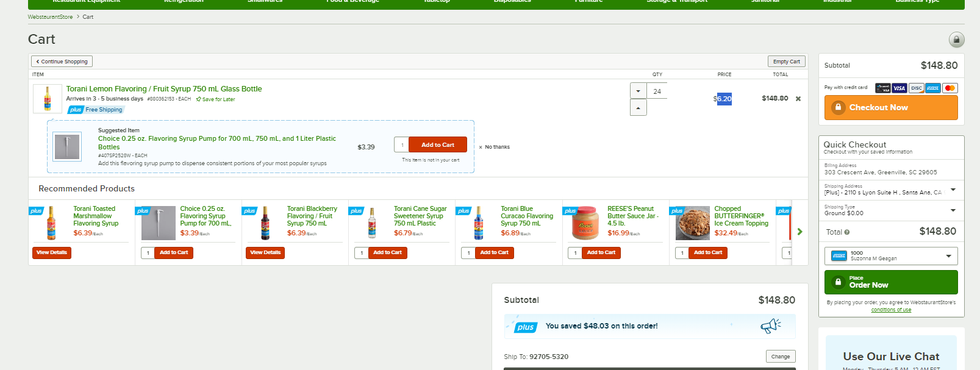980x370 pixels.
Task: Click quantity field for REESE'S Peanut Butter Sauce
Action: click(576, 253)
